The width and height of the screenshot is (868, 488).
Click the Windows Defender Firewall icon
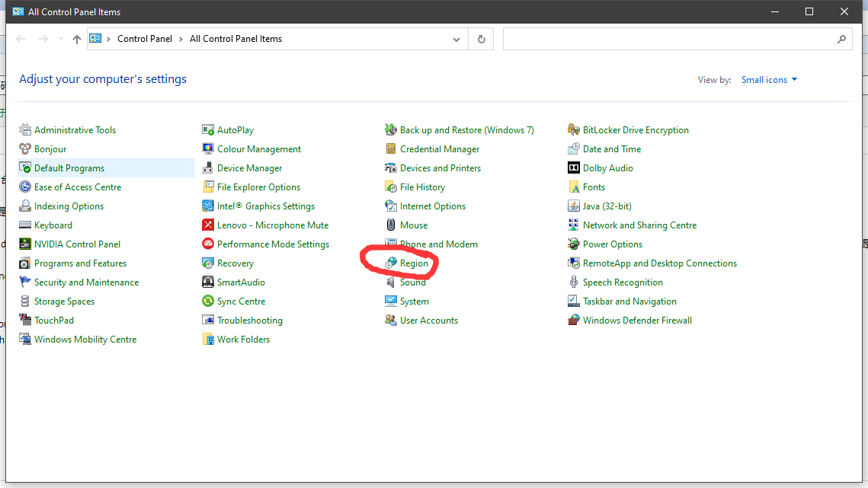click(574, 321)
